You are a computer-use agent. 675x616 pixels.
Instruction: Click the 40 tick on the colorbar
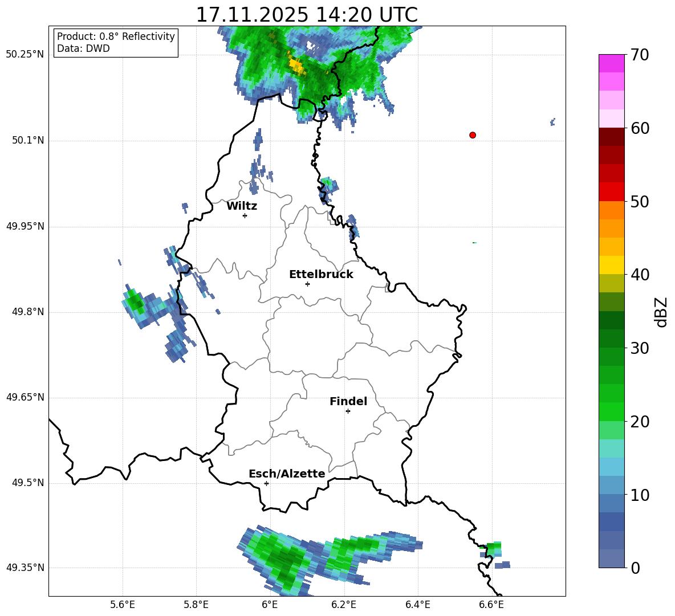[x=640, y=275]
